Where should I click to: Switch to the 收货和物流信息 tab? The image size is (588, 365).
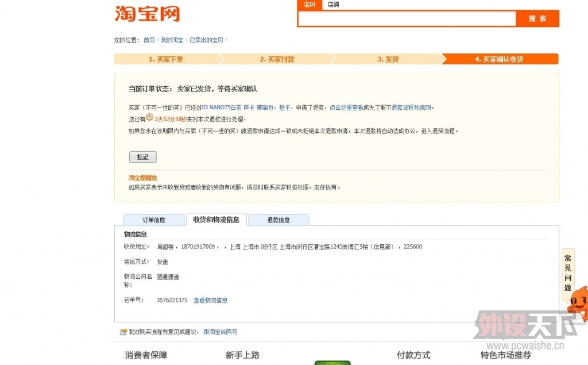pyautogui.click(x=216, y=220)
